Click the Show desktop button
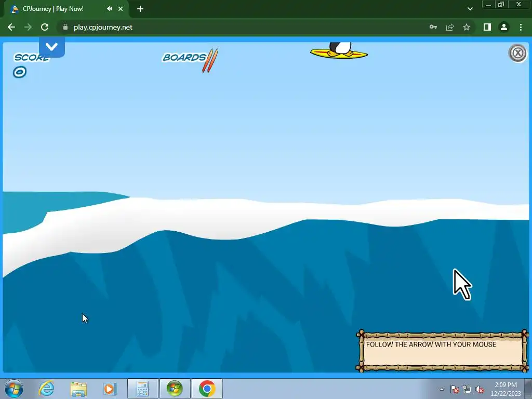Viewport: 532px width, 399px height. pyautogui.click(x=528, y=389)
